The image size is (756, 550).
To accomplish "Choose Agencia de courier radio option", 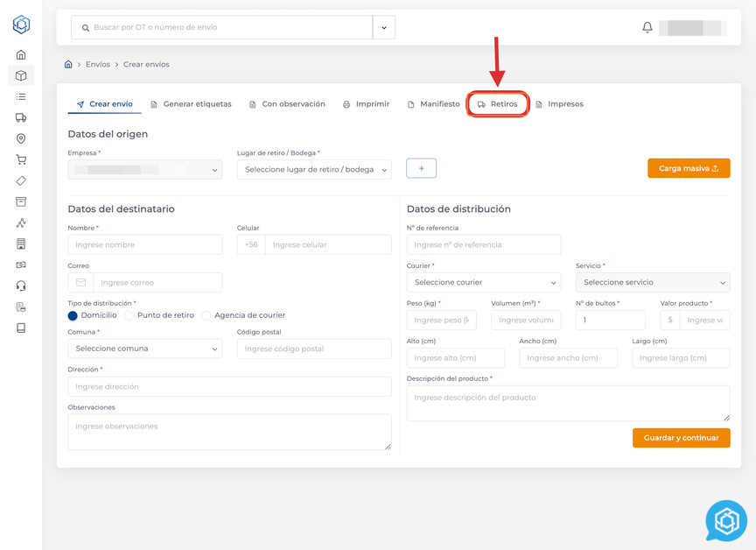I will coord(206,315).
